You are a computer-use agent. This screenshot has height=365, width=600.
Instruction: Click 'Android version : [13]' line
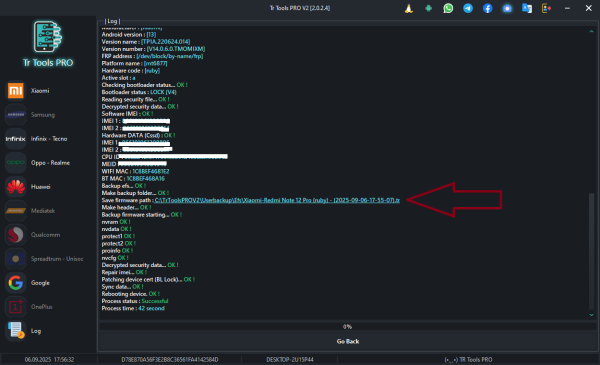129,35
